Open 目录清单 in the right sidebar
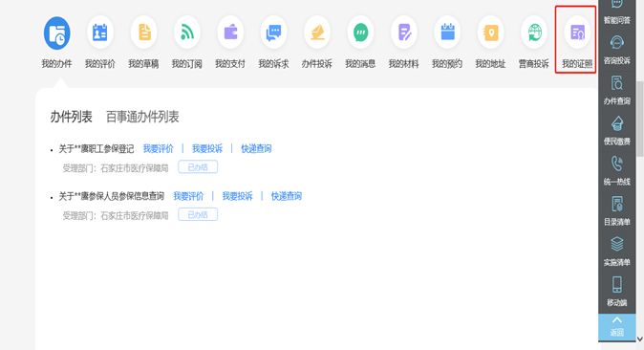This screenshot has width=644, height=350. click(x=617, y=211)
